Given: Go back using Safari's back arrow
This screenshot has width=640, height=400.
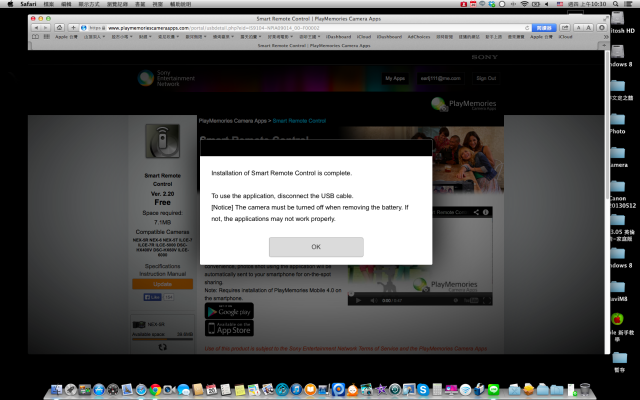Looking at the screenshot, I should point(36,28).
